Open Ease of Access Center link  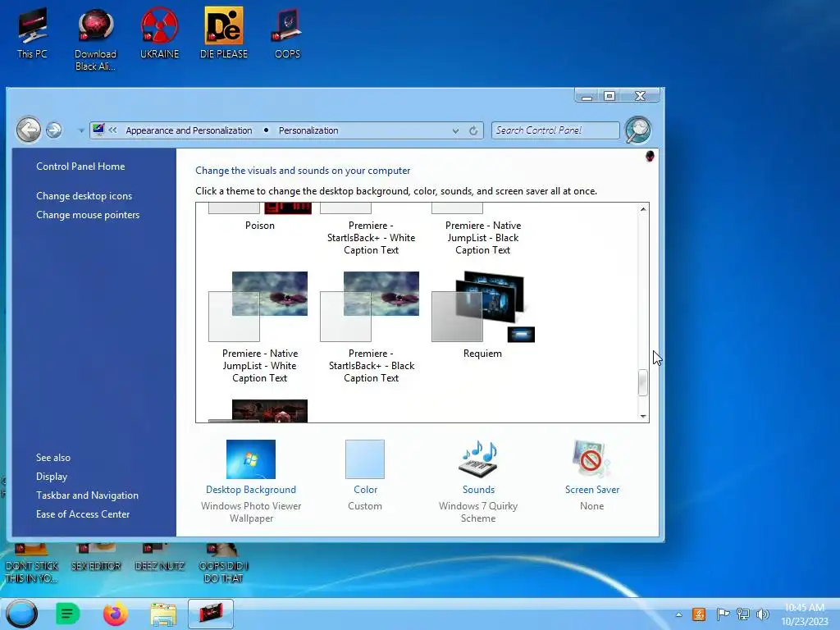click(x=83, y=514)
